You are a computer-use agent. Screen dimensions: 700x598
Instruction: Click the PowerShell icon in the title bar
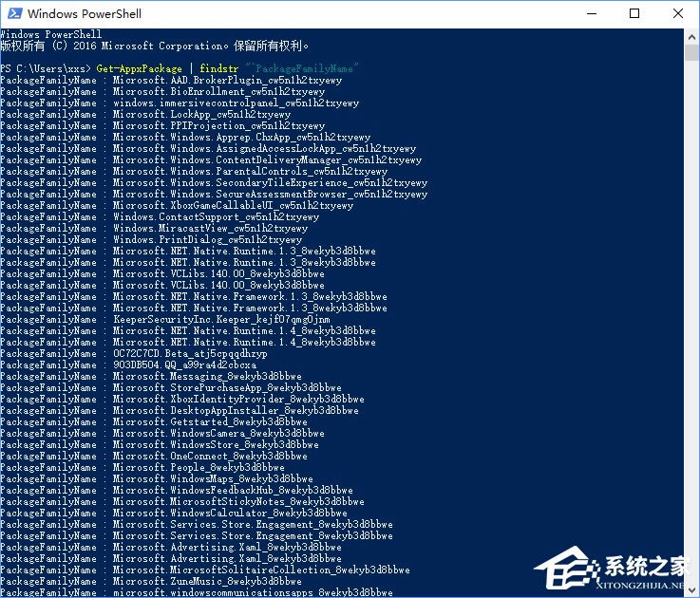coord(15,13)
